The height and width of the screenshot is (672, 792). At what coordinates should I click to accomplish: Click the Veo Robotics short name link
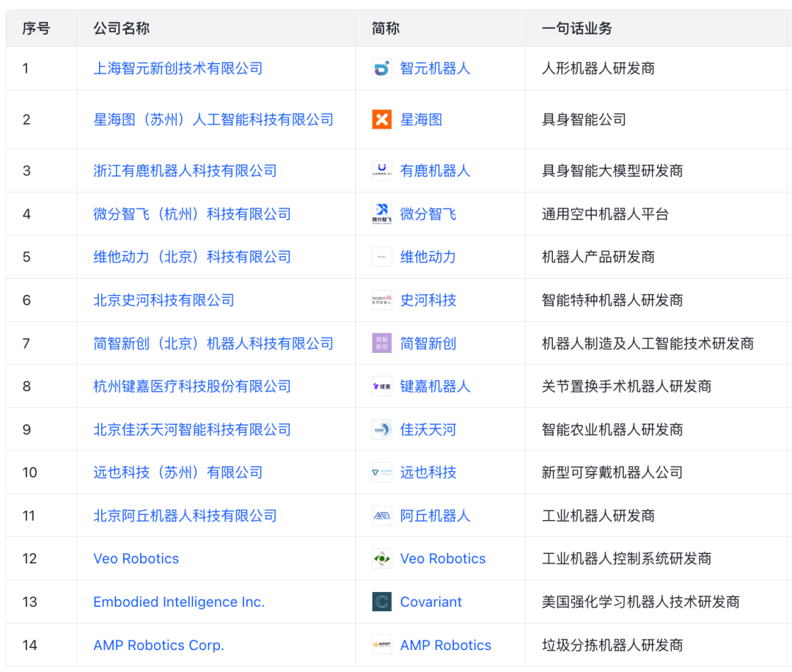point(442,558)
